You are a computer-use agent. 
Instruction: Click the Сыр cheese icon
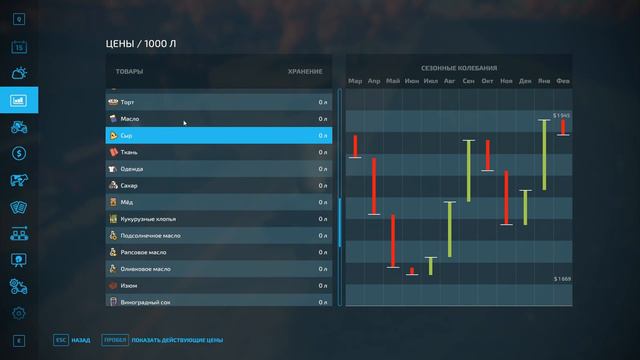[113, 135]
